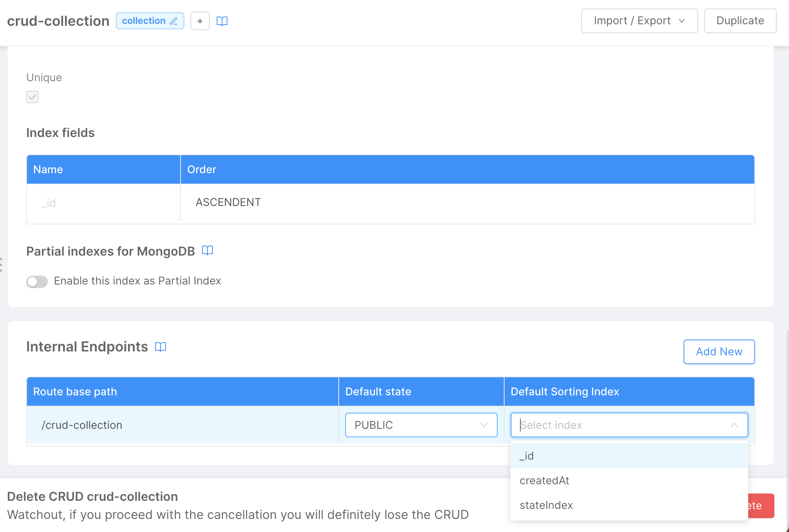This screenshot has height=532, width=789.
Task: Click the chevron arrow in Import / Export
Action: pyautogui.click(x=682, y=21)
